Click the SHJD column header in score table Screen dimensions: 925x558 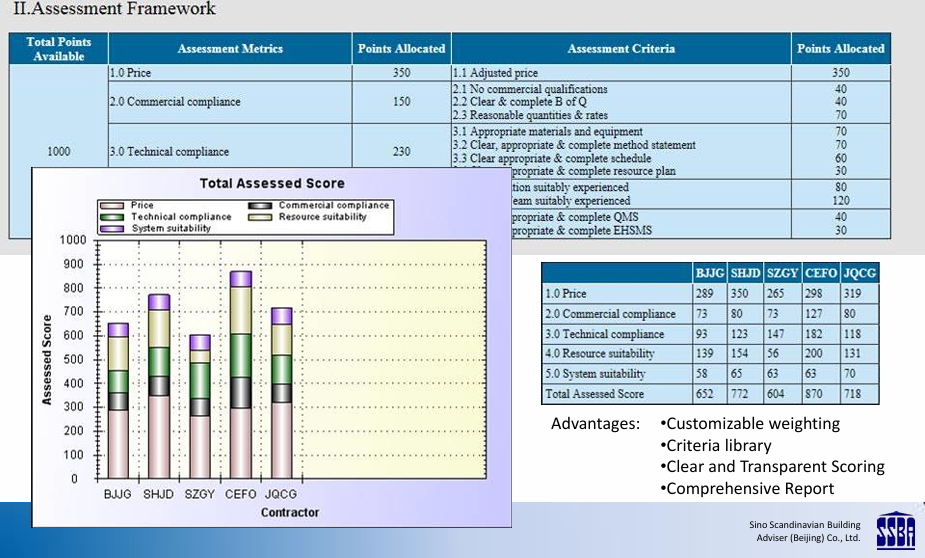pyautogui.click(x=745, y=273)
